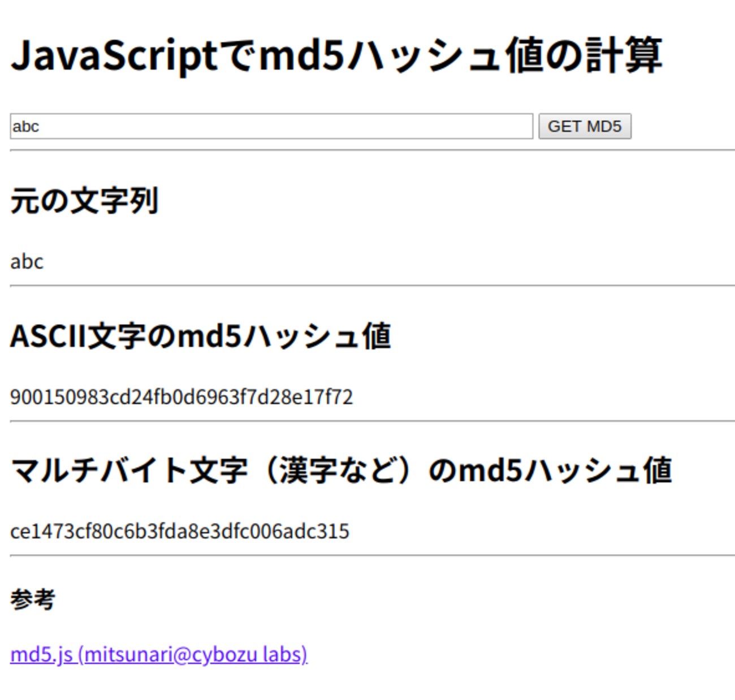This screenshot has width=735, height=700.
Task: Select the page title JavaScriptでmd5ハッシュ値の計算
Action: [338, 55]
